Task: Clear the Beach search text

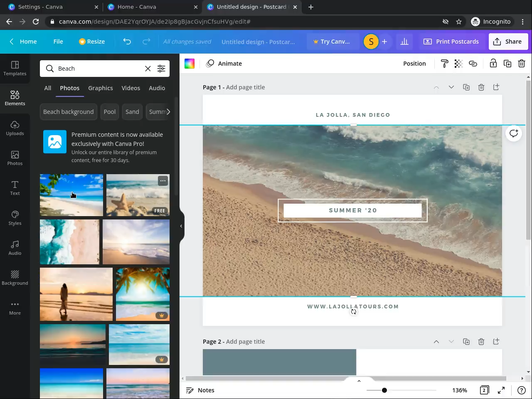Action: click(148, 69)
